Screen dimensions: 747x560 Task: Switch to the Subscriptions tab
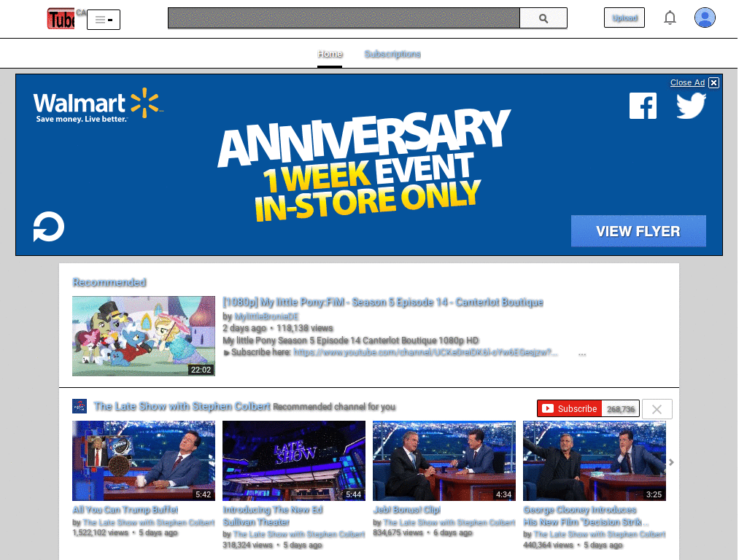click(x=392, y=54)
